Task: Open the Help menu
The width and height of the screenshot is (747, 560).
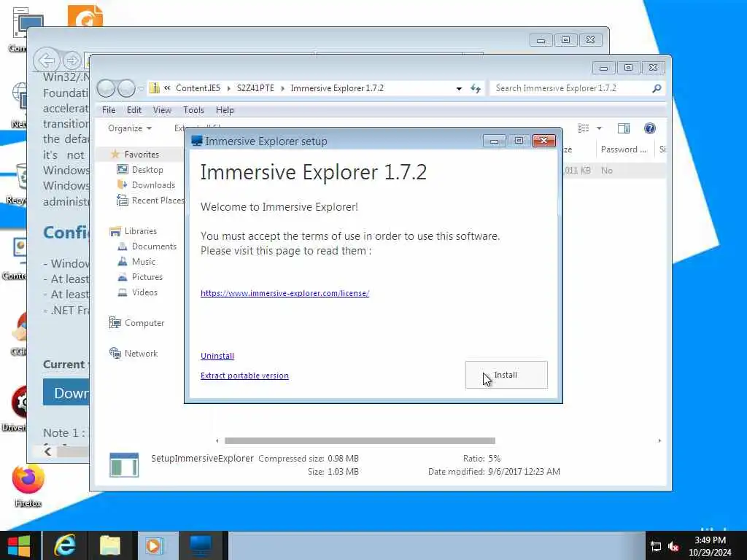Action: point(225,110)
